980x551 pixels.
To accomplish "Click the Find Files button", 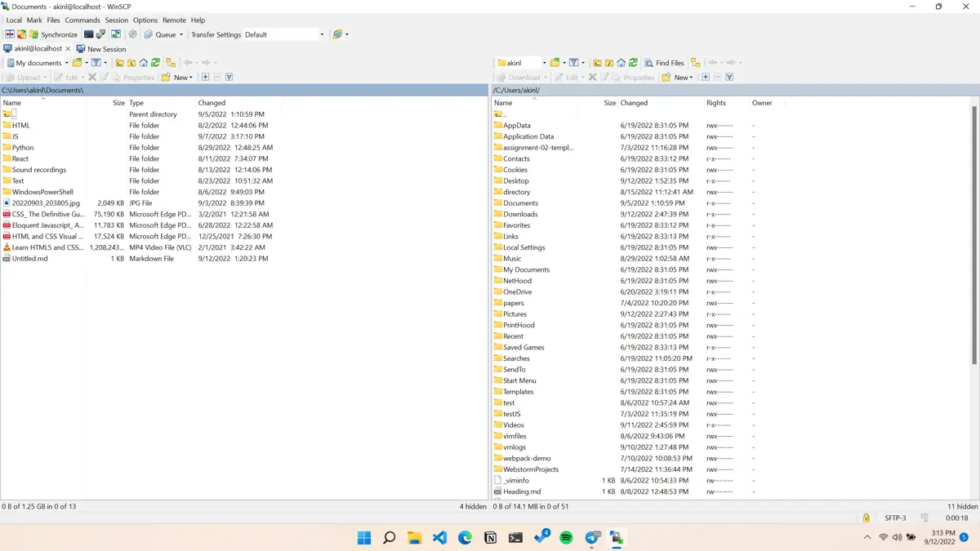I will point(664,63).
